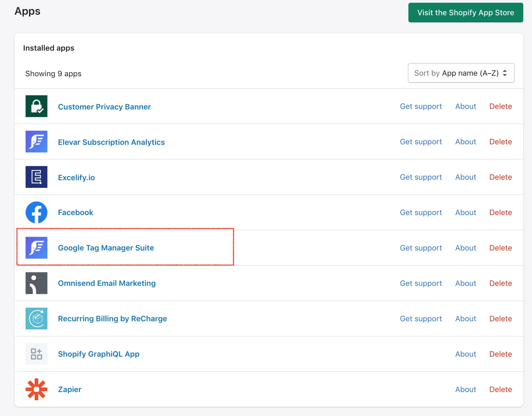The width and height of the screenshot is (532, 416).
Task: Get support for Customer Privacy Banner
Action: (421, 106)
